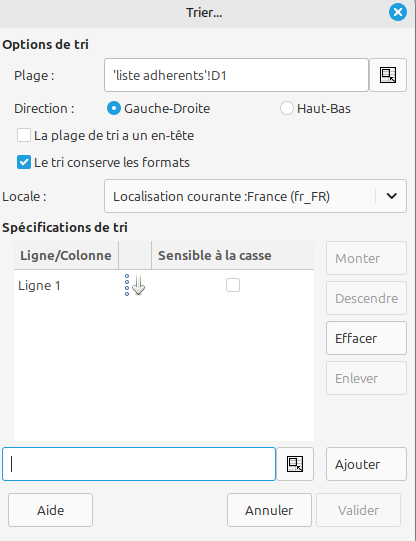Select the Ligne 1 row entry
Screen dimensions: 416x541
39,286
